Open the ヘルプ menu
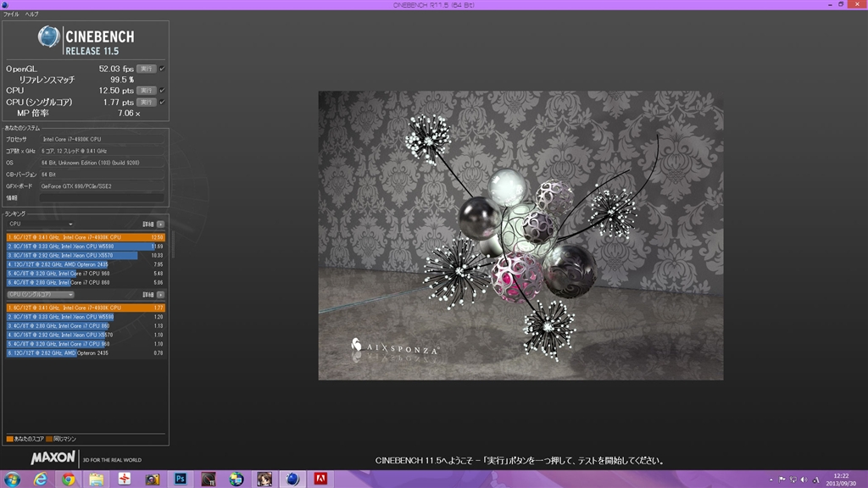Image resolution: width=868 pixels, height=488 pixels. pos(31,14)
